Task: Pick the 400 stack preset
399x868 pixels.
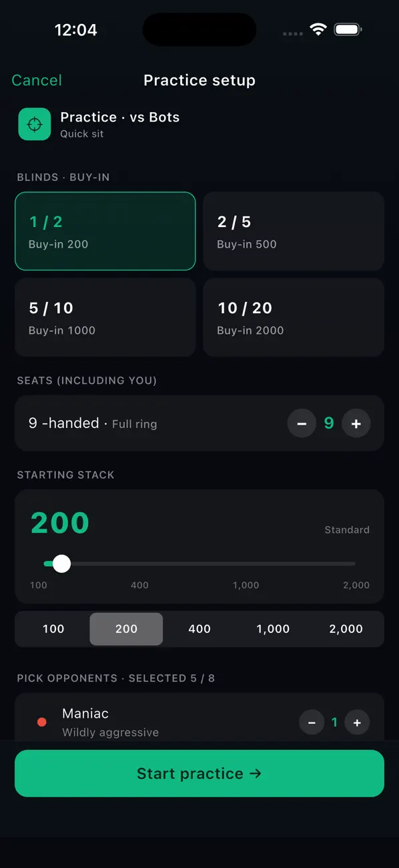Action: [x=199, y=629]
